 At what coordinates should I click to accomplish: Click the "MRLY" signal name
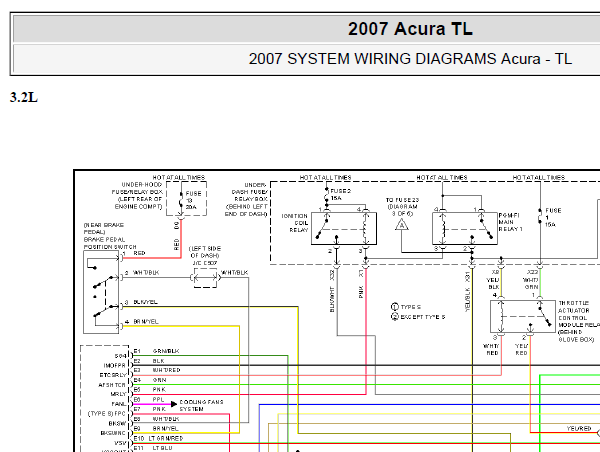point(118,394)
